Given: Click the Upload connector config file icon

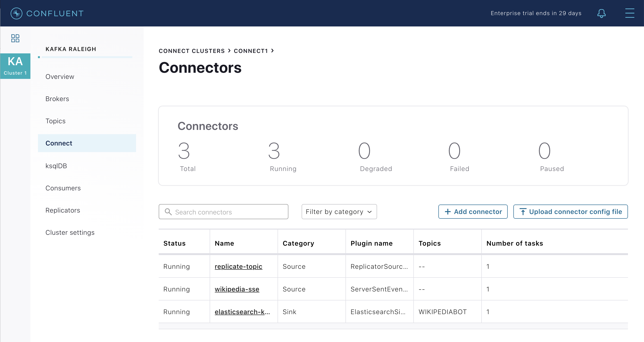Looking at the screenshot, I should click(523, 212).
